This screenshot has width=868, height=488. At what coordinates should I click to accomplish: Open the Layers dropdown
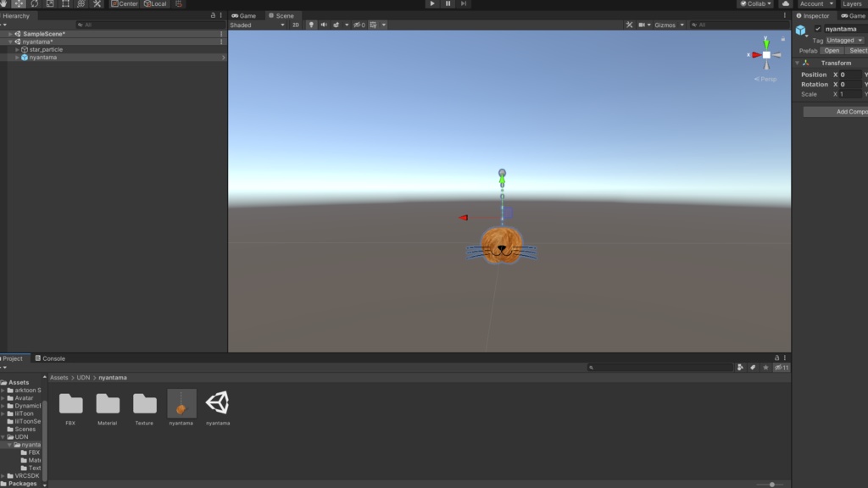pos(853,3)
